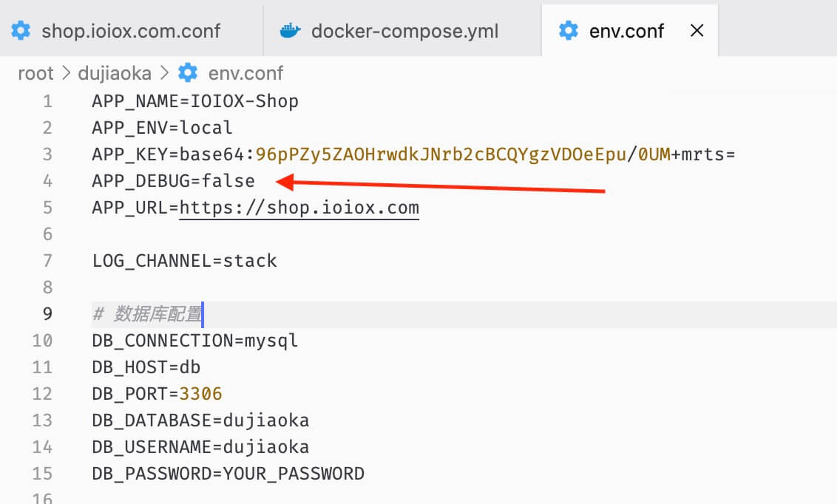Click line number 4 in gutter
Viewport: 837px width, 504px height.
coord(47,181)
